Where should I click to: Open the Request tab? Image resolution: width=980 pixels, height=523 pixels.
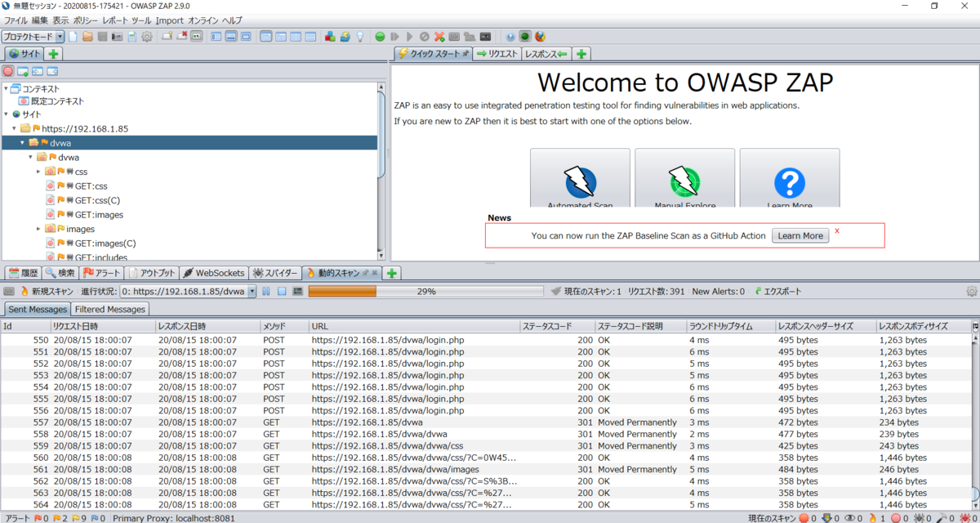click(497, 54)
